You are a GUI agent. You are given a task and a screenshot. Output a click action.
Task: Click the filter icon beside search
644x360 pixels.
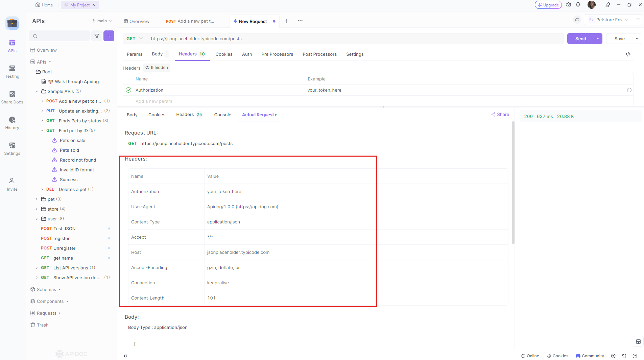[97, 36]
